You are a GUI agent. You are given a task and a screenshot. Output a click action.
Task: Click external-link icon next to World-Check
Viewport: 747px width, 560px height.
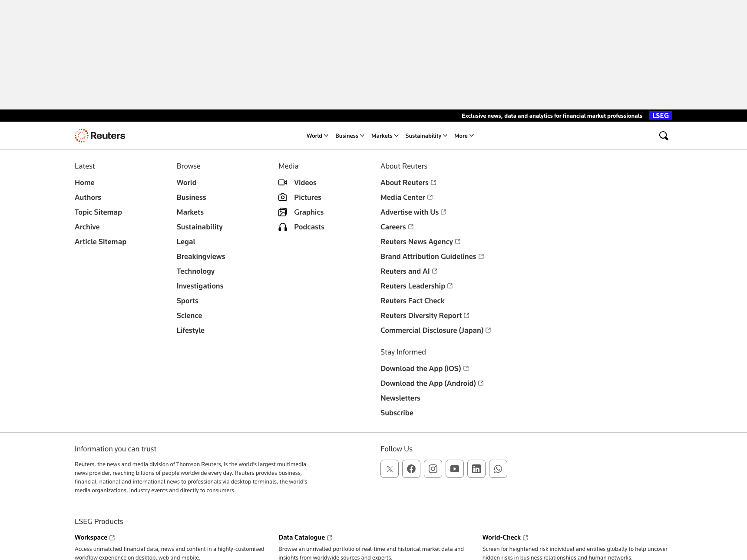click(526, 538)
